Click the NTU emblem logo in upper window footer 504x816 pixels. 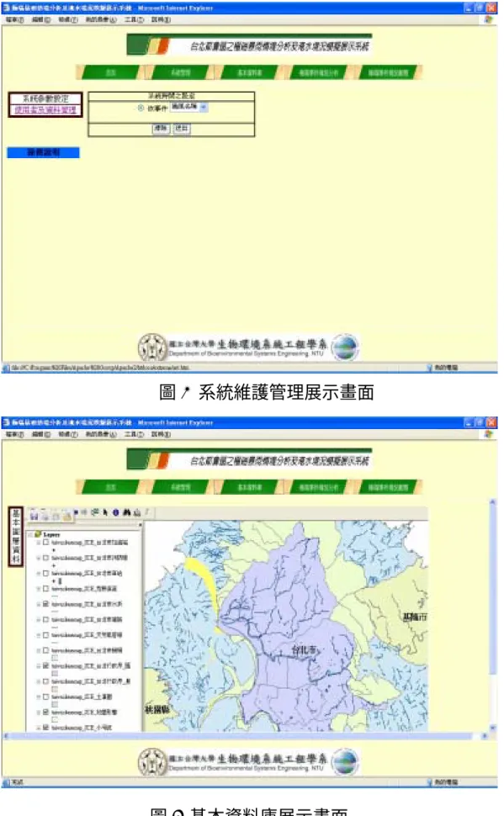[151, 347]
